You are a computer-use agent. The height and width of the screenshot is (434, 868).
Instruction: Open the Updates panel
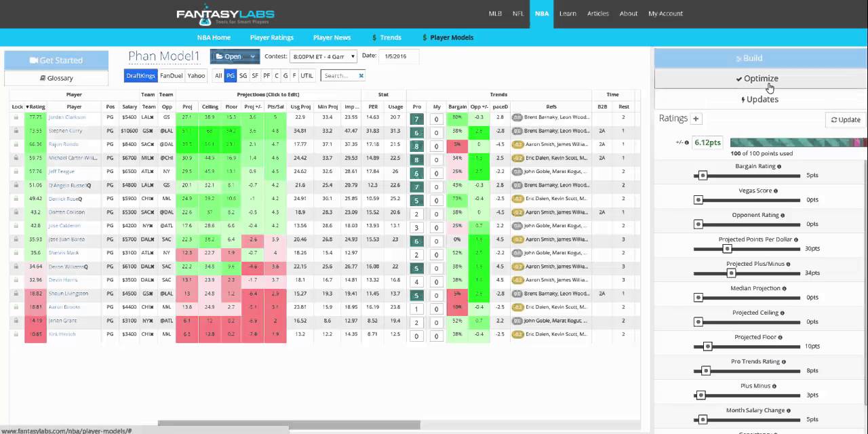759,99
